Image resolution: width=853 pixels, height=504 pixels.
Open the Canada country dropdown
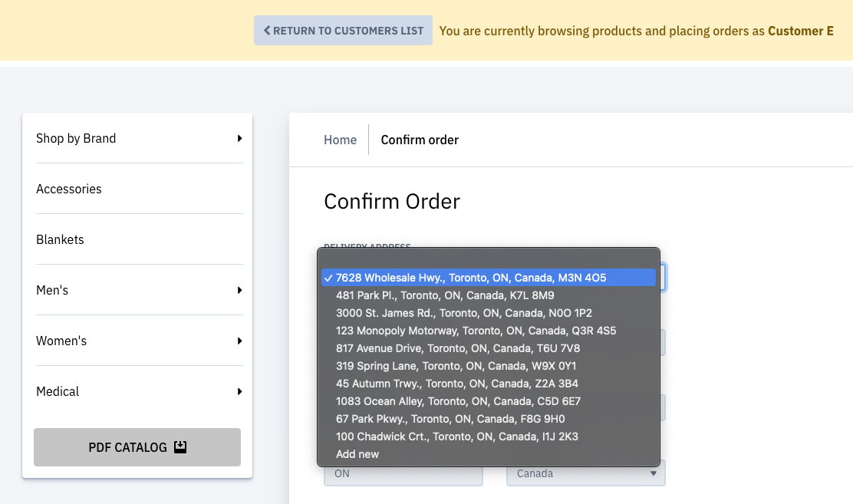pyautogui.click(x=586, y=474)
